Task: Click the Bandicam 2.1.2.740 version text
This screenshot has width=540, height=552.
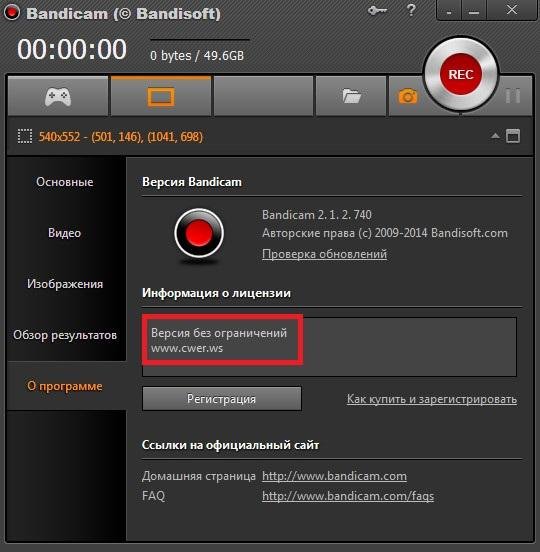Action: [x=317, y=215]
